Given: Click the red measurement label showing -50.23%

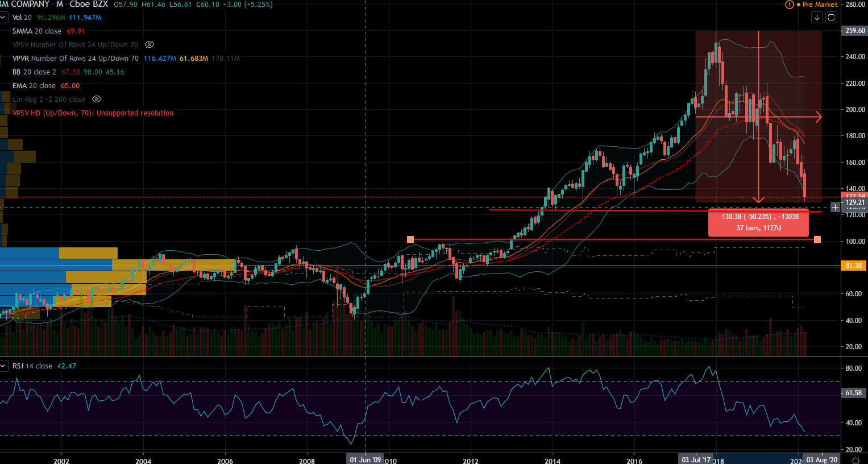Looking at the screenshot, I should tap(758, 222).
